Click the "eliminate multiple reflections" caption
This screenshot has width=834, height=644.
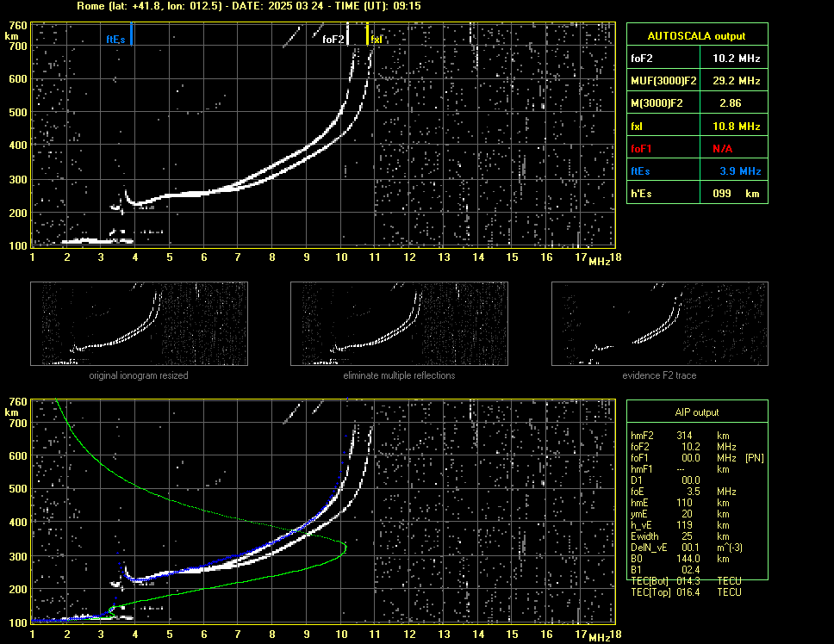[x=399, y=375]
